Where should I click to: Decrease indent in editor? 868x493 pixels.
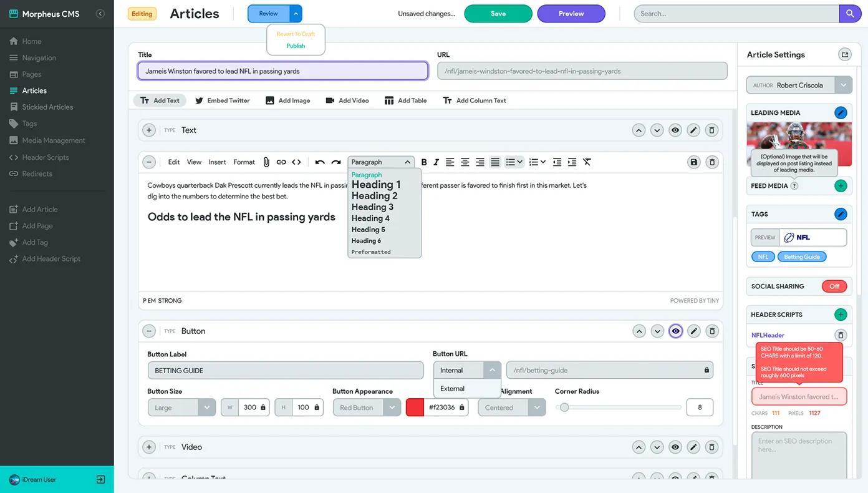(557, 162)
